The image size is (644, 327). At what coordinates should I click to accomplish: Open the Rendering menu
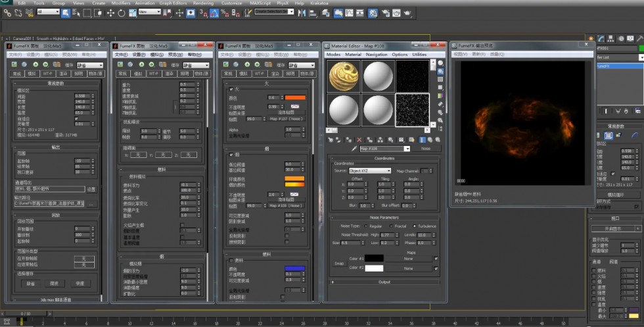pyautogui.click(x=203, y=3)
